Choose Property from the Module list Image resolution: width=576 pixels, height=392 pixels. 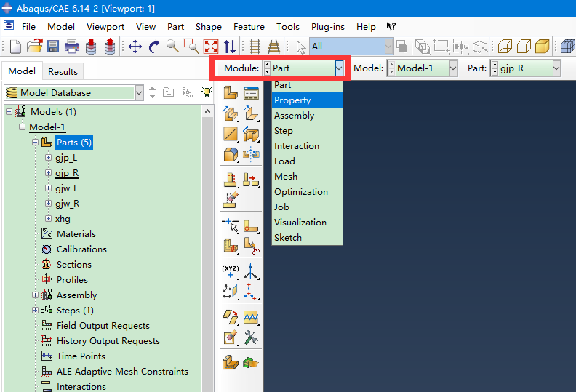(292, 100)
